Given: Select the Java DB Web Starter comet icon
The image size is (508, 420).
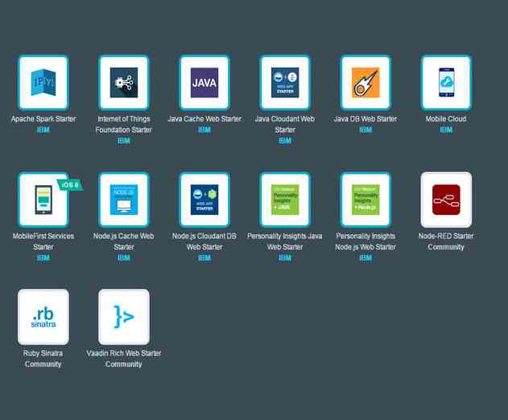Looking at the screenshot, I should [366, 83].
